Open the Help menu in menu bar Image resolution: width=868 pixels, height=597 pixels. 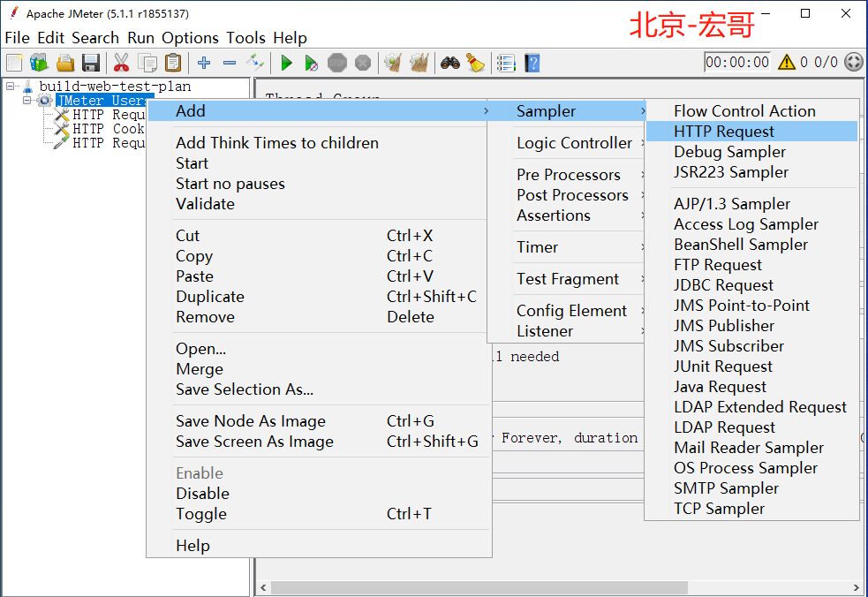click(291, 38)
